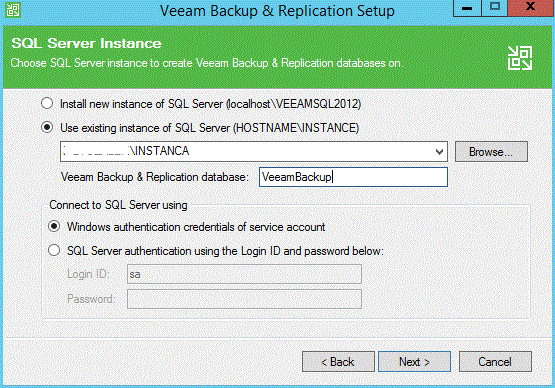555x388 pixels.
Task: Select Use existing instance of SQL Server
Action: pos(47,127)
